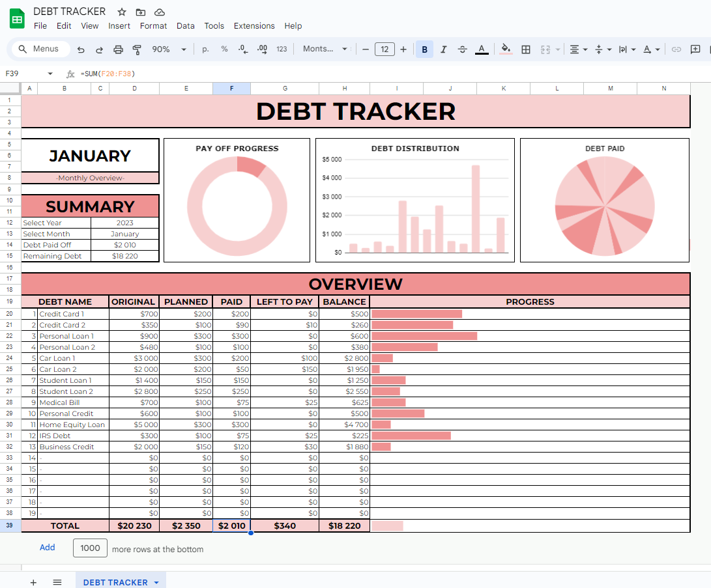The height and width of the screenshot is (588, 711).
Task: Select the Paint format tool
Action: [136, 49]
